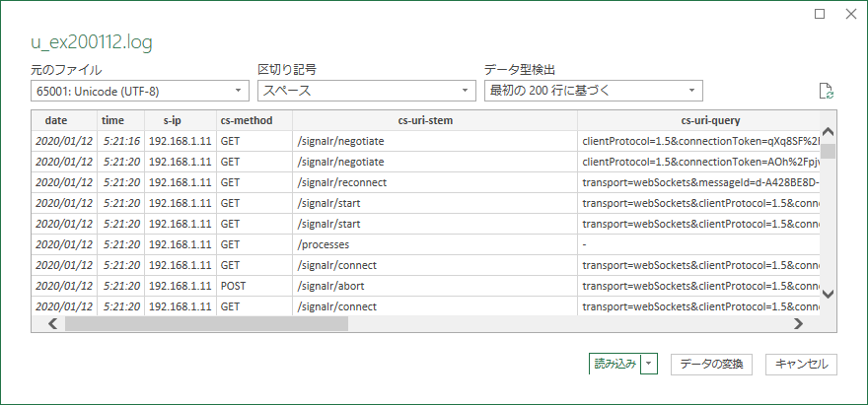The height and width of the screenshot is (405, 868).
Task: Close the import dialog window
Action: pyautogui.click(x=851, y=15)
